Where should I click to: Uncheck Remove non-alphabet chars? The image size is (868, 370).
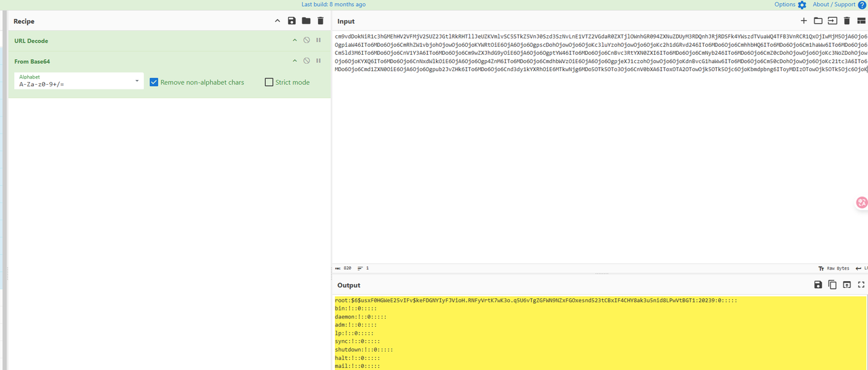(154, 82)
